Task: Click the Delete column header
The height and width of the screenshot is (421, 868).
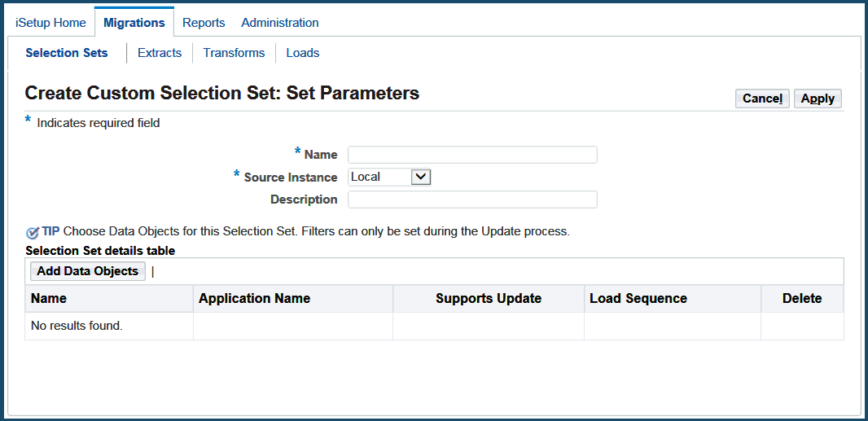Action: point(802,299)
